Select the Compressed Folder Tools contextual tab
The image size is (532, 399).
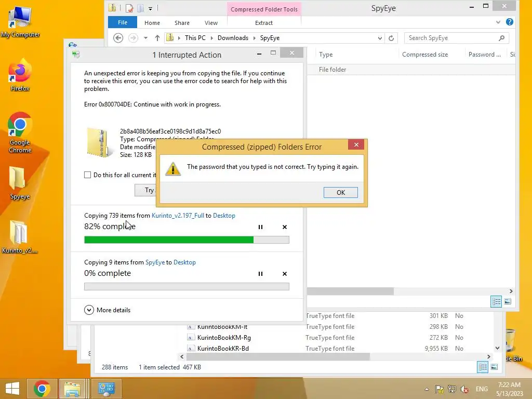click(264, 9)
